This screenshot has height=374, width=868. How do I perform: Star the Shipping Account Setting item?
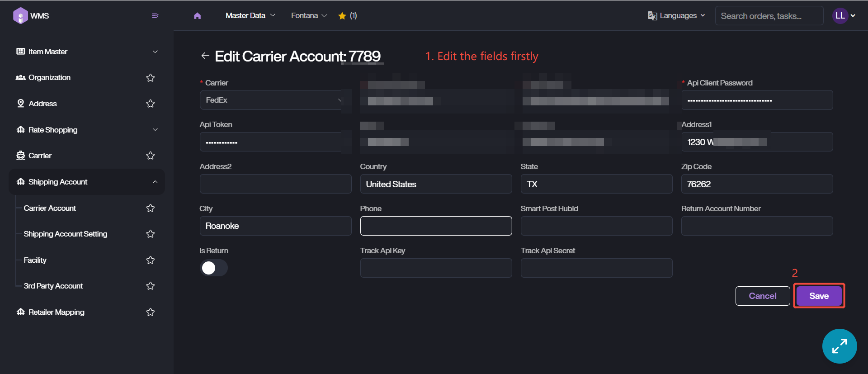click(151, 234)
